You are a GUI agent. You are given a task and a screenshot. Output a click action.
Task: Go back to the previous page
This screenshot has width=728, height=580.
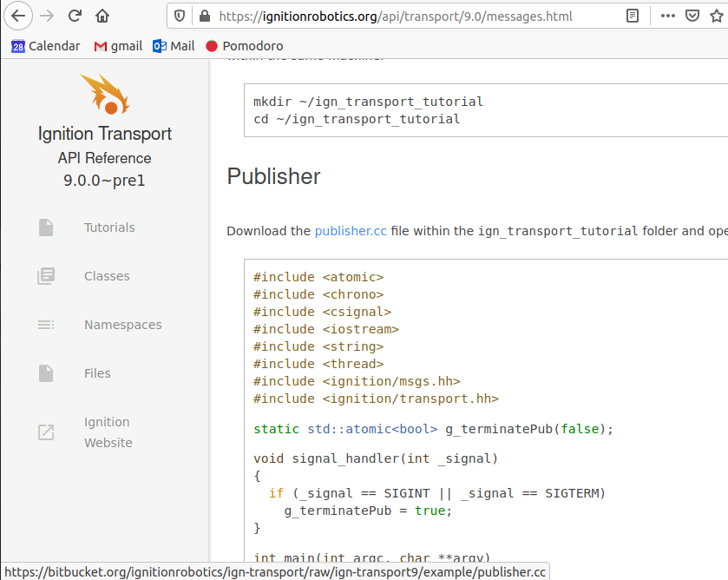18,15
